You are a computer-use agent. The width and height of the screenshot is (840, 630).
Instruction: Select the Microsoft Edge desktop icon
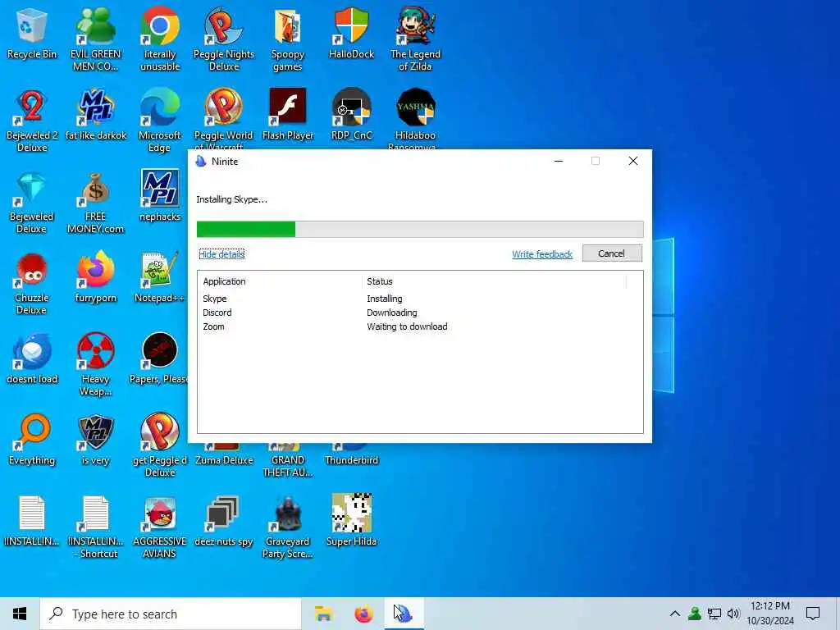click(x=160, y=120)
